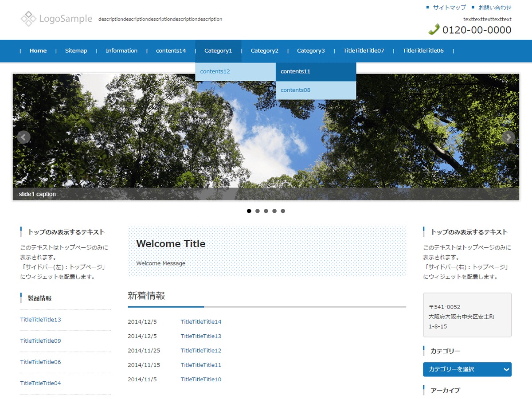Open the サイトマップ header link
Image resolution: width=532 pixels, height=399 pixels.
[449, 8]
